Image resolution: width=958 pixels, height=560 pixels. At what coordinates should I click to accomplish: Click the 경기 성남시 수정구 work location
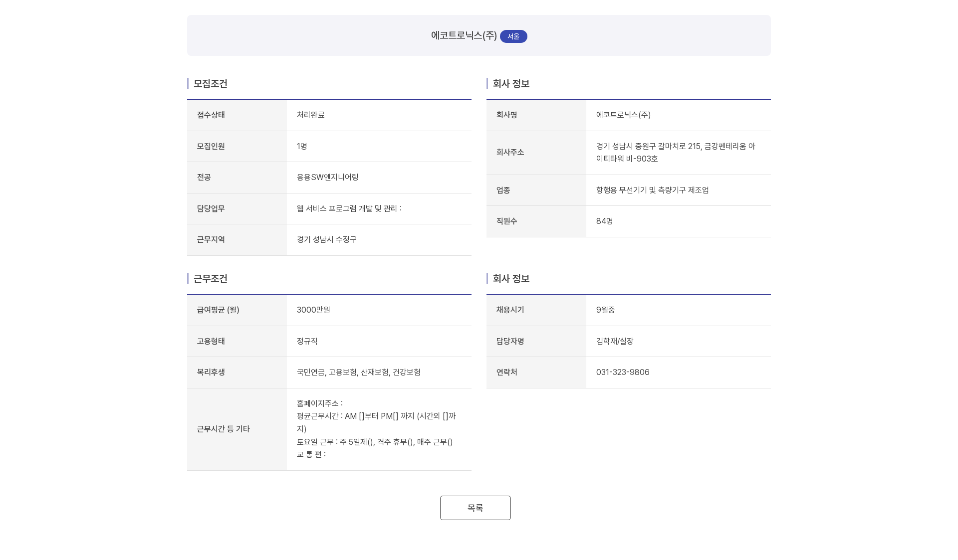click(327, 239)
